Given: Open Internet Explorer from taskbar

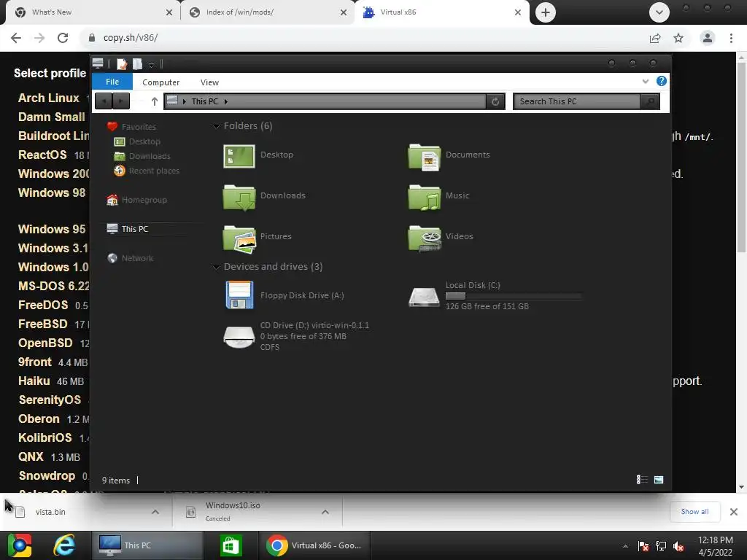Looking at the screenshot, I should click(64, 545).
